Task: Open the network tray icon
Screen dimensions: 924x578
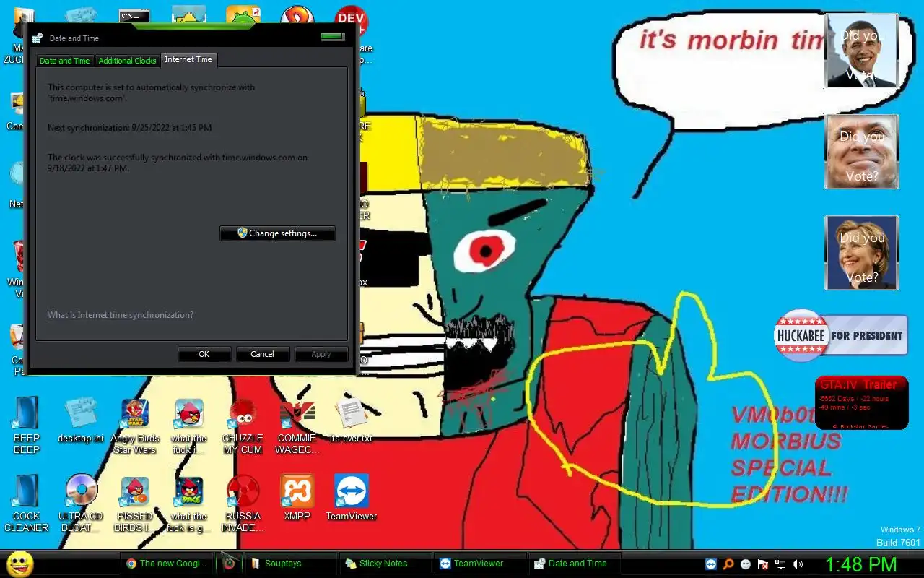Action: (780, 564)
